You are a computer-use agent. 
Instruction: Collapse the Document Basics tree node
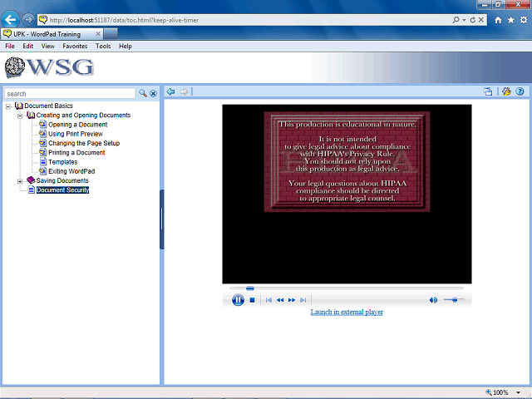[x=8, y=106]
